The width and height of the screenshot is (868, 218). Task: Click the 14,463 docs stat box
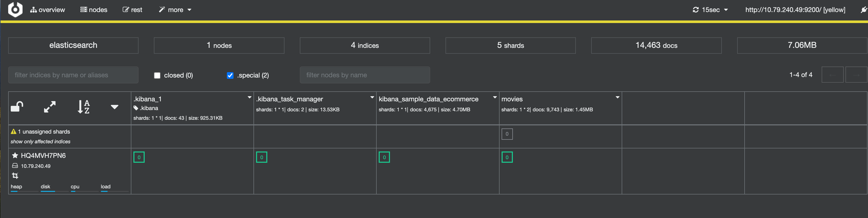click(x=657, y=45)
